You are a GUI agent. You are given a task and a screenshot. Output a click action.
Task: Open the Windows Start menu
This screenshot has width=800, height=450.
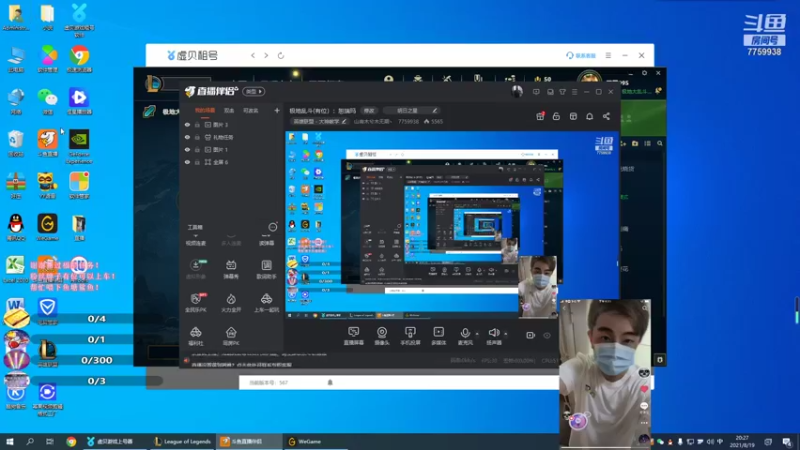[10, 441]
